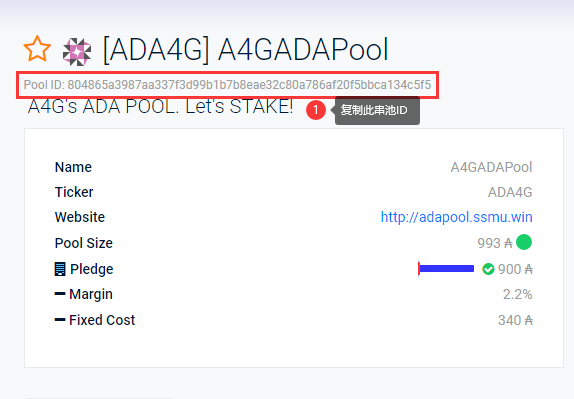The image size is (574, 399).
Task: Click the "A4G's ADA POOL. Let's STAKE!" description
Action: [x=160, y=107]
